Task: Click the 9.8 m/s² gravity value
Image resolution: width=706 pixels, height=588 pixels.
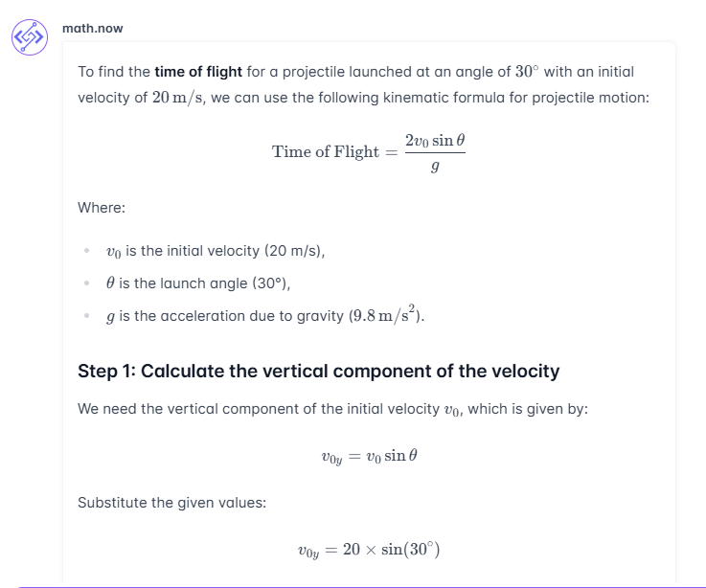Action: (x=386, y=315)
